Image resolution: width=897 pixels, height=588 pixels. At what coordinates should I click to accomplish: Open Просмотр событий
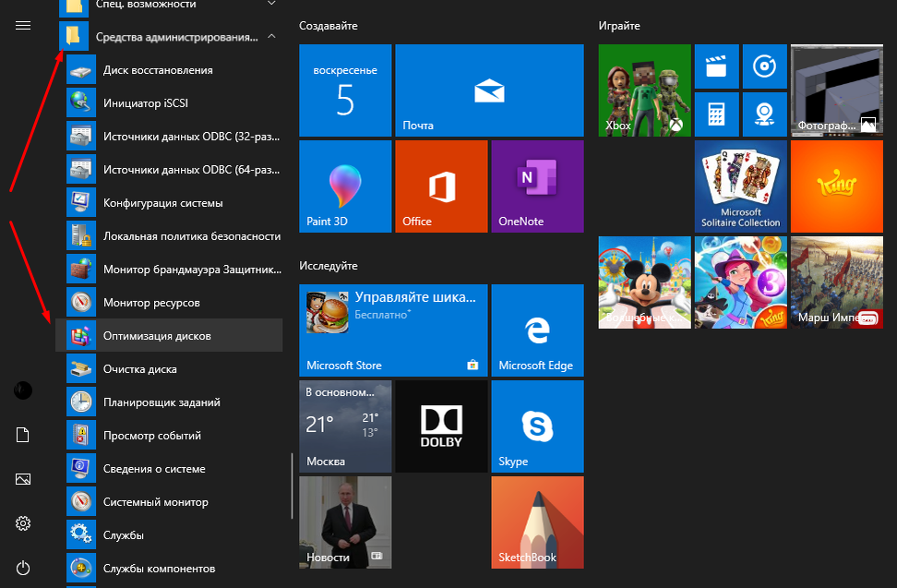[x=169, y=435]
